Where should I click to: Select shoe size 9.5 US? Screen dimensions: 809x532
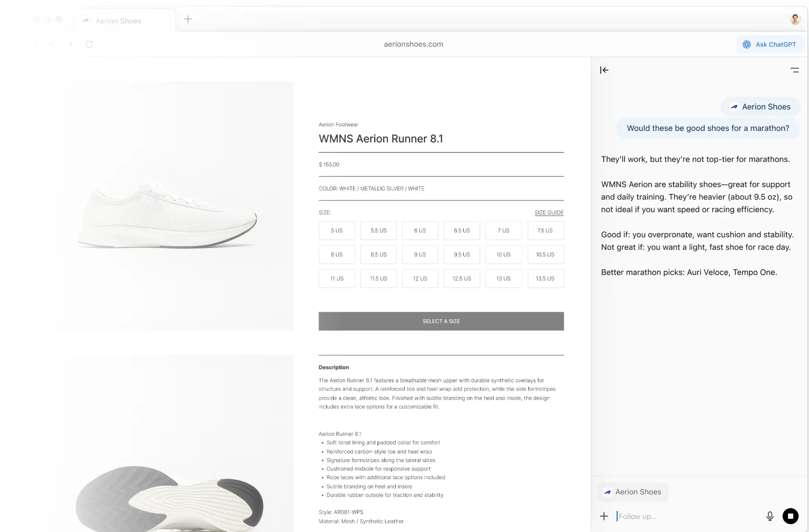pyautogui.click(x=461, y=255)
